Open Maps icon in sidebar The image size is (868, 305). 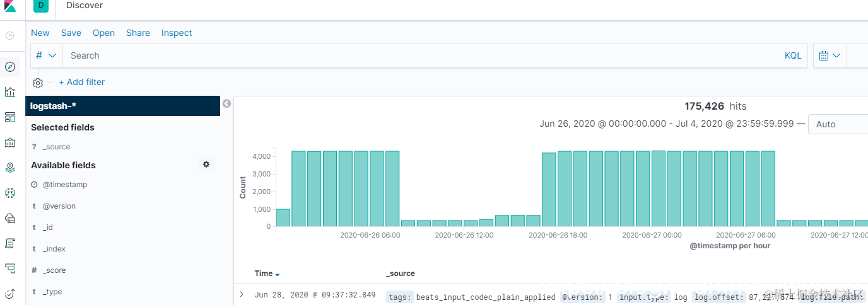10,168
